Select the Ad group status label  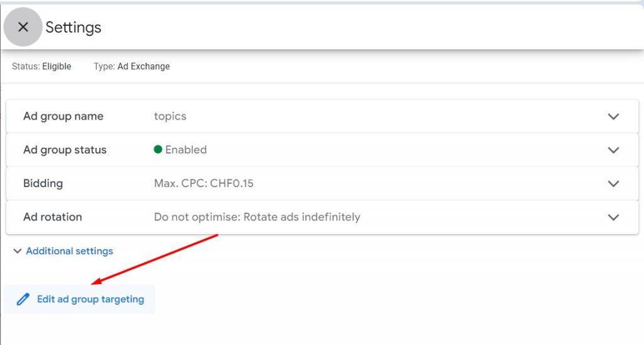[65, 150]
